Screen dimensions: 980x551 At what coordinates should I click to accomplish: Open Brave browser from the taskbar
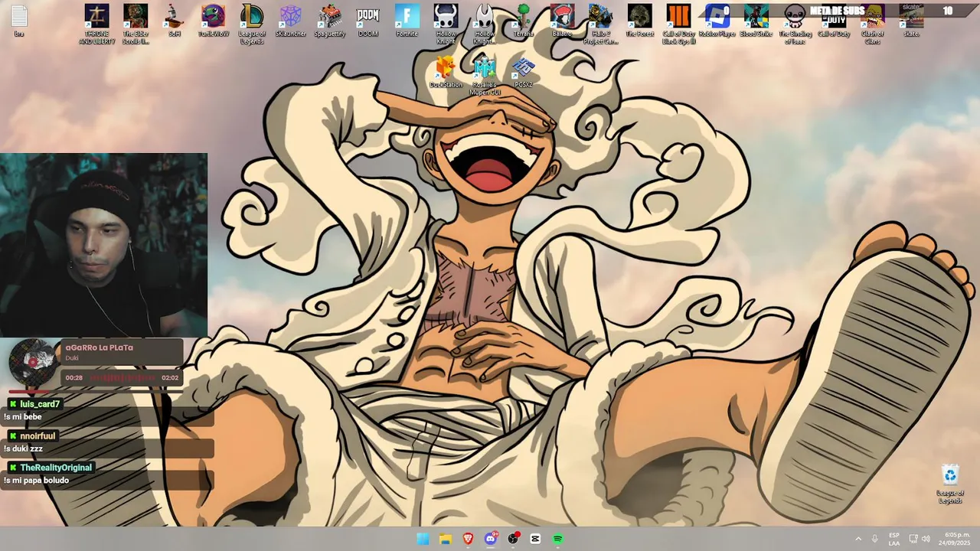[x=468, y=539]
